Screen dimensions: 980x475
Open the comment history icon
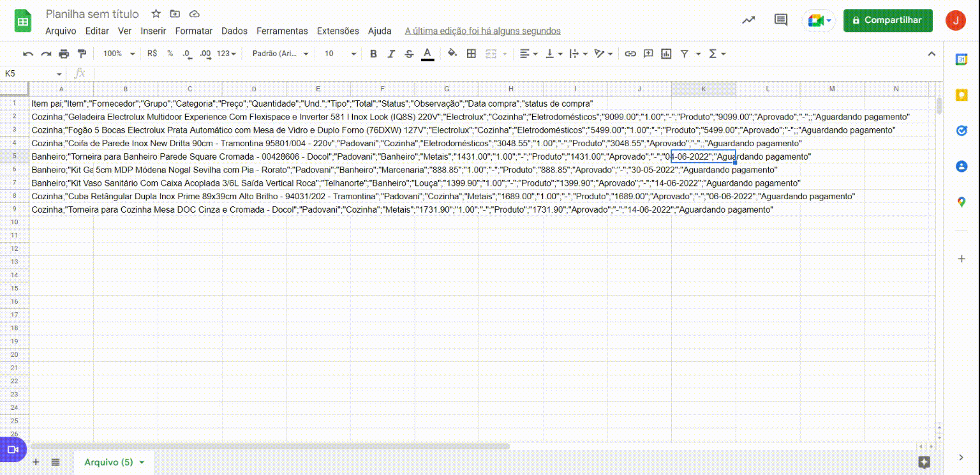click(x=781, y=20)
